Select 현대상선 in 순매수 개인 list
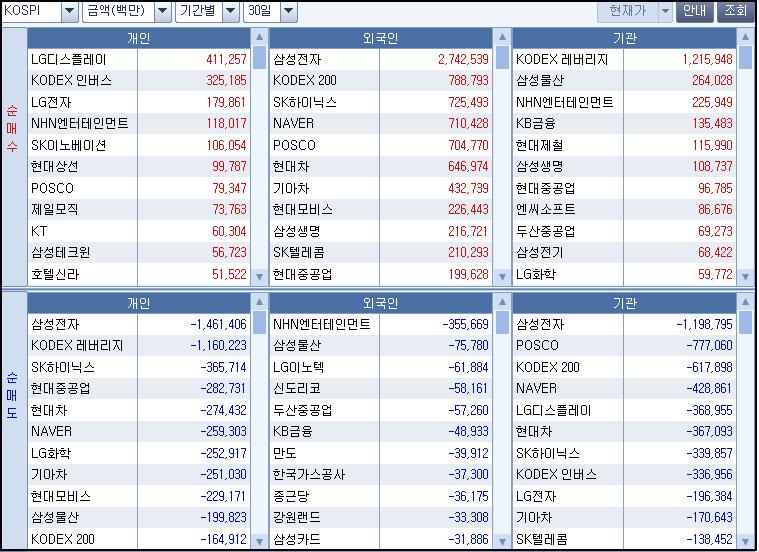 tap(54, 167)
